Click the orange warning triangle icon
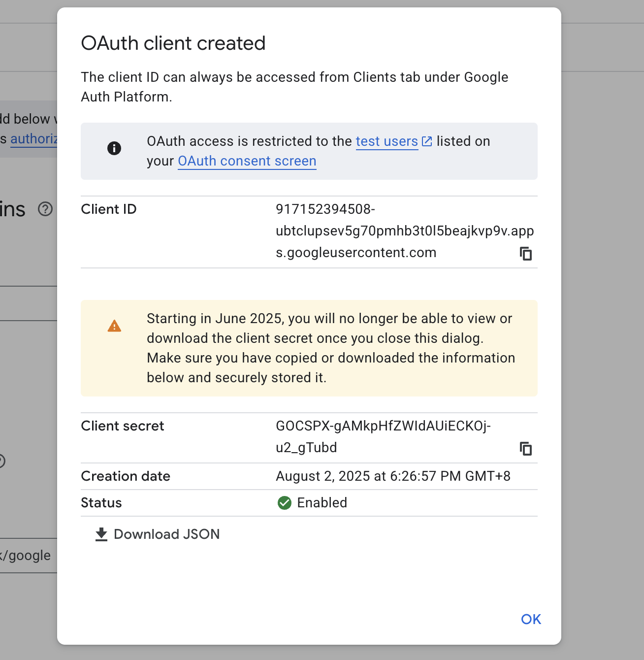644x660 pixels. point(114,326)
